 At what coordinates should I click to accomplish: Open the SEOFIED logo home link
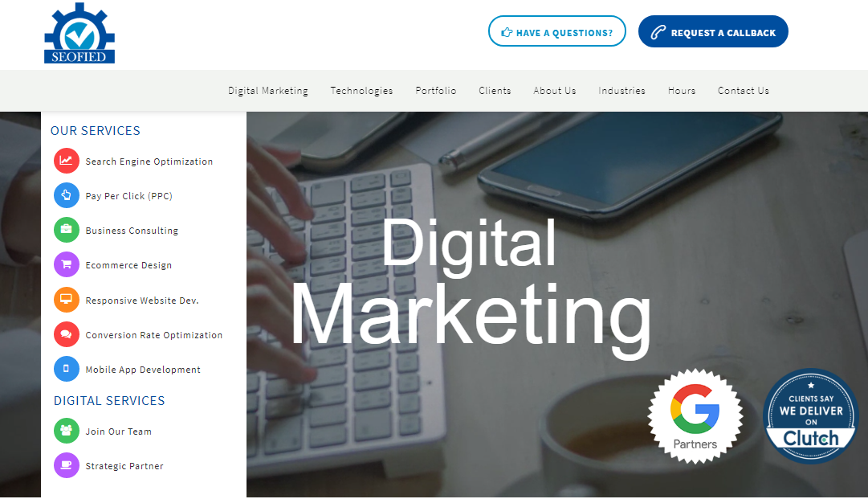79,33
